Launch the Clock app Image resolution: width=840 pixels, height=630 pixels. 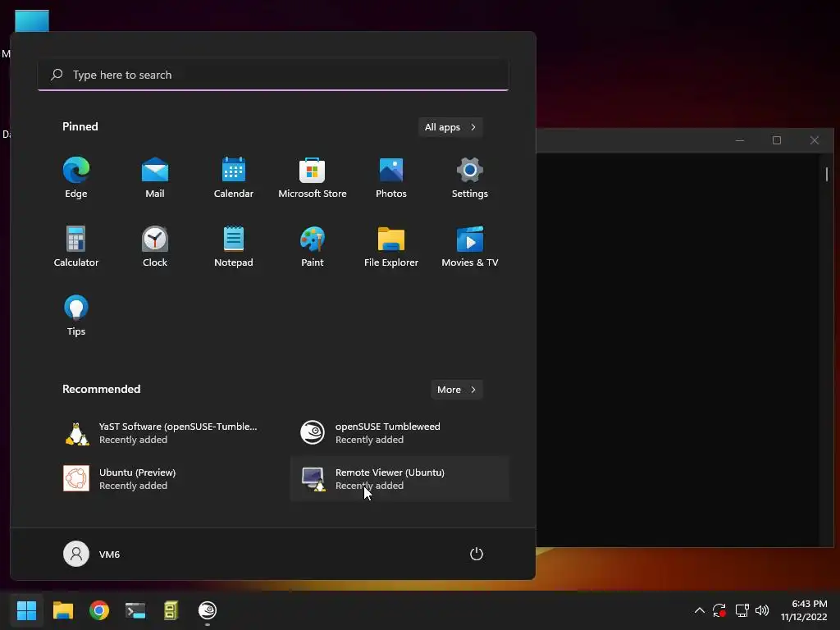point(155,246)
